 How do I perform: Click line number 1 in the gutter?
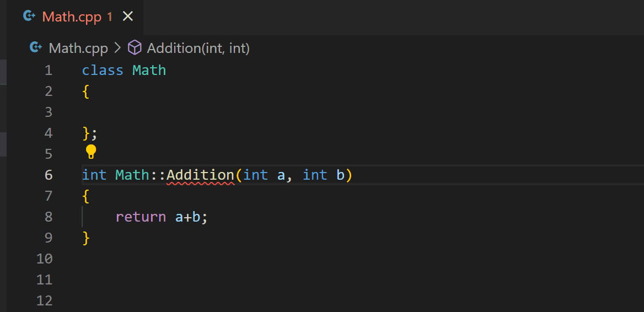49,70
